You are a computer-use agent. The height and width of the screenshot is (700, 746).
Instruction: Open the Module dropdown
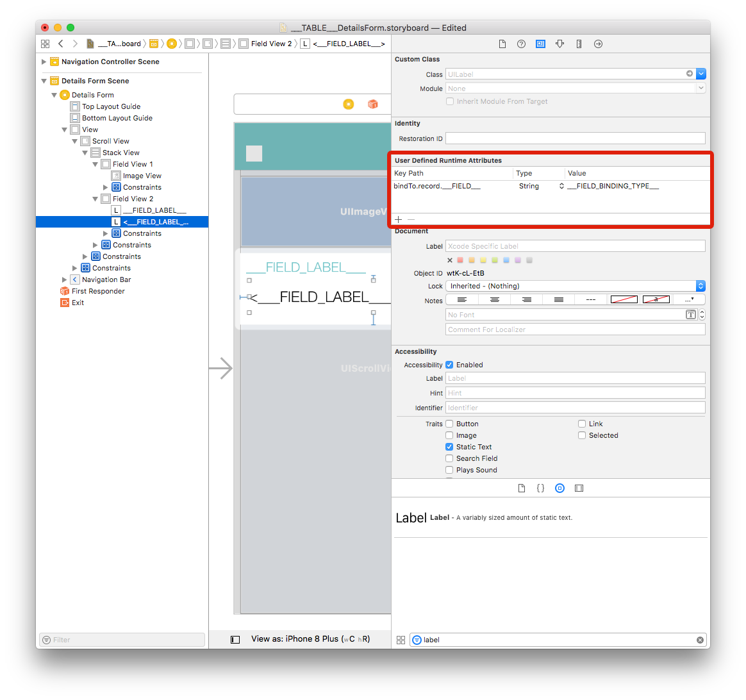pos(700,88)
